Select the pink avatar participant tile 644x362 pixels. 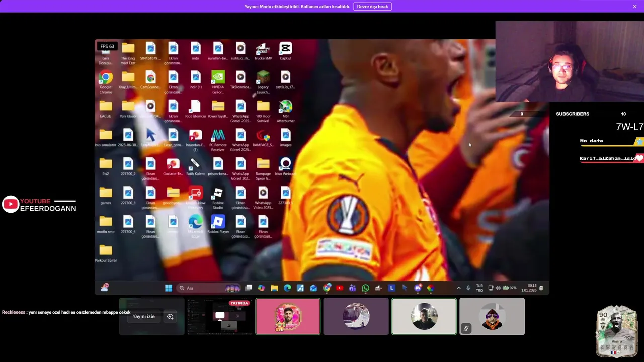(288, 316)
